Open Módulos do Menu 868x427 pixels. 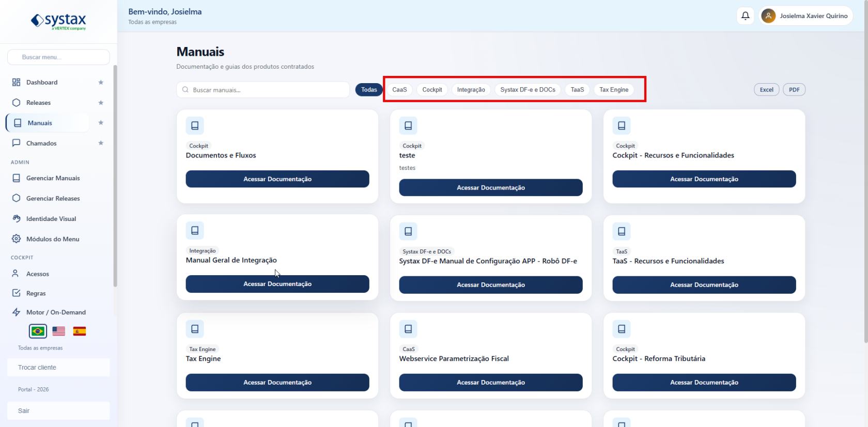pos(58,239)
